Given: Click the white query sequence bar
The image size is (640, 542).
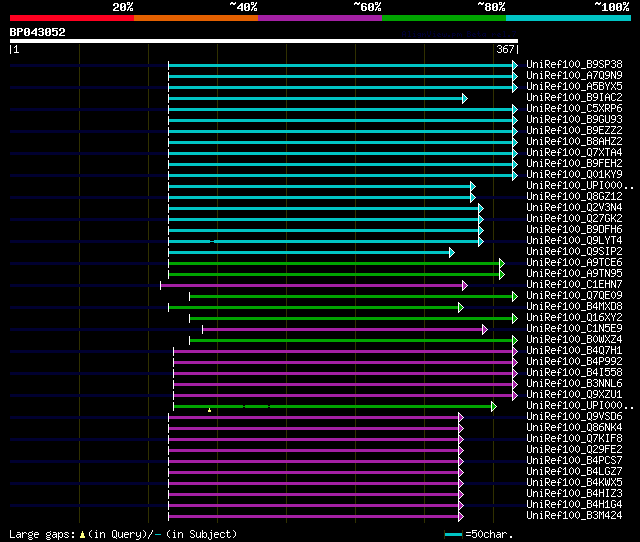Looking at the screenshot, I should [264, 41].
